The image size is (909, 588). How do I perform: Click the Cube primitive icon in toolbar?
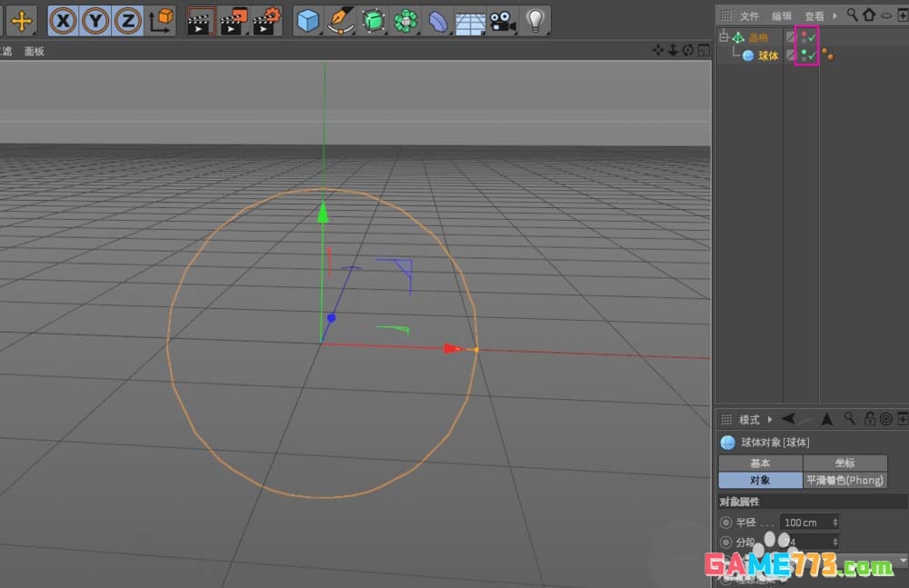click(x=309, y=19)
